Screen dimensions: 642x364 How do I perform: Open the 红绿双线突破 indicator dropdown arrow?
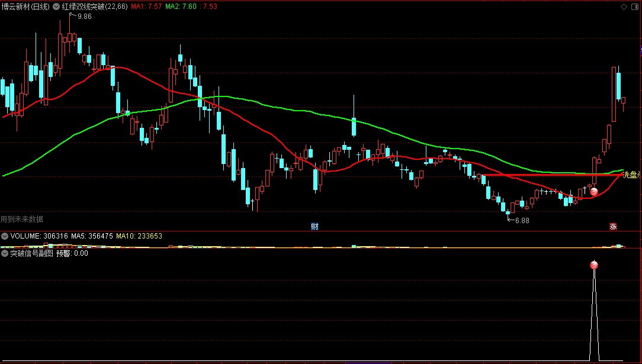click(56, 7)
